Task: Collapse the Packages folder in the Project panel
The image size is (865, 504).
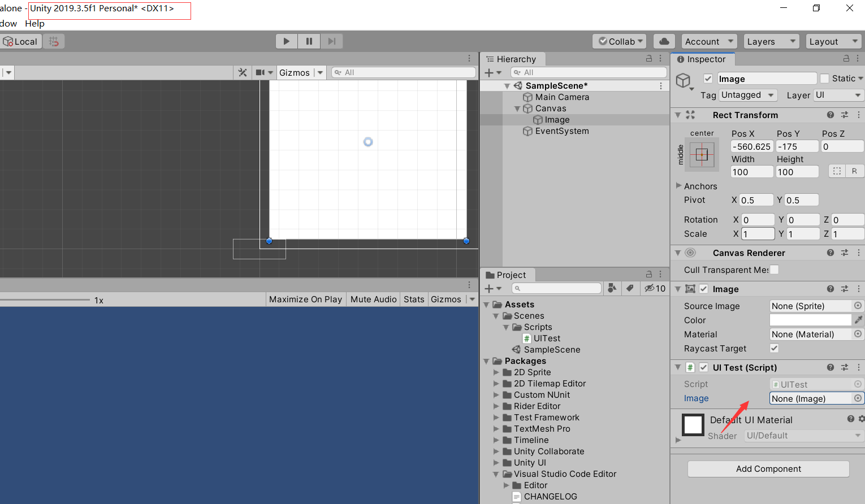Action: coord(487,360)
